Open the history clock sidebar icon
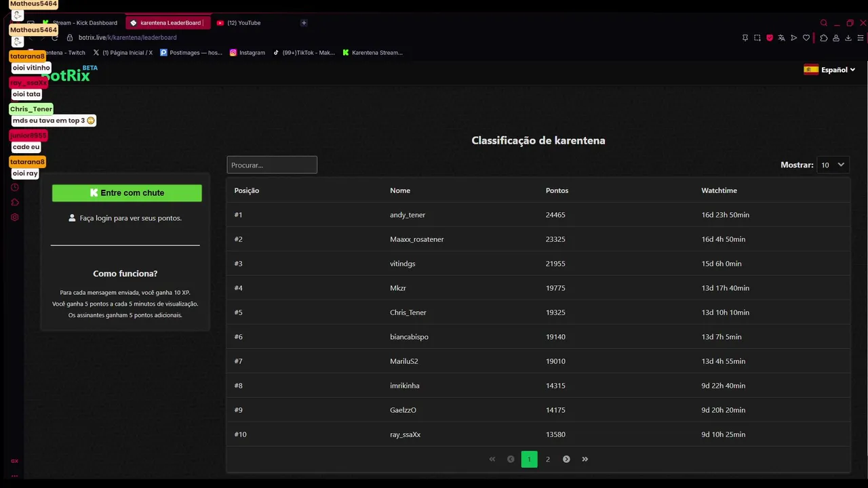868x488 pixels. pos(15,187)
